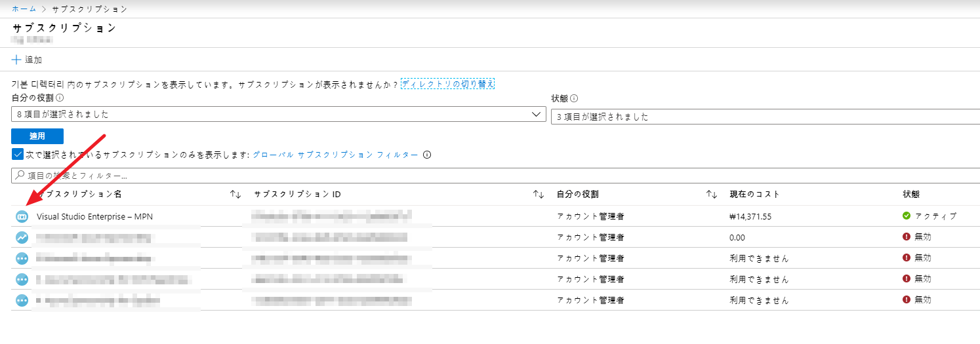This screenshot has height=344, width=980.
Task: Sort by サブスクリプション名 column arrows
Action: (235, 195)
